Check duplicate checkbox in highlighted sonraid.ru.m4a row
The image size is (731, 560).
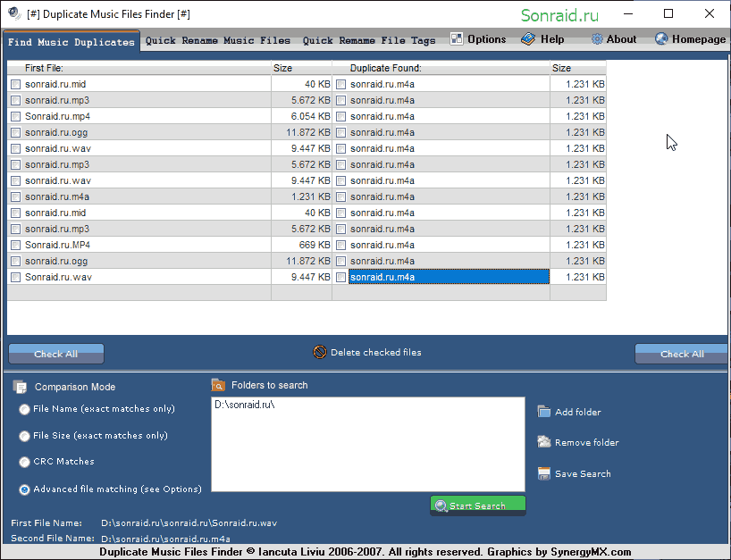click(341, 277)
